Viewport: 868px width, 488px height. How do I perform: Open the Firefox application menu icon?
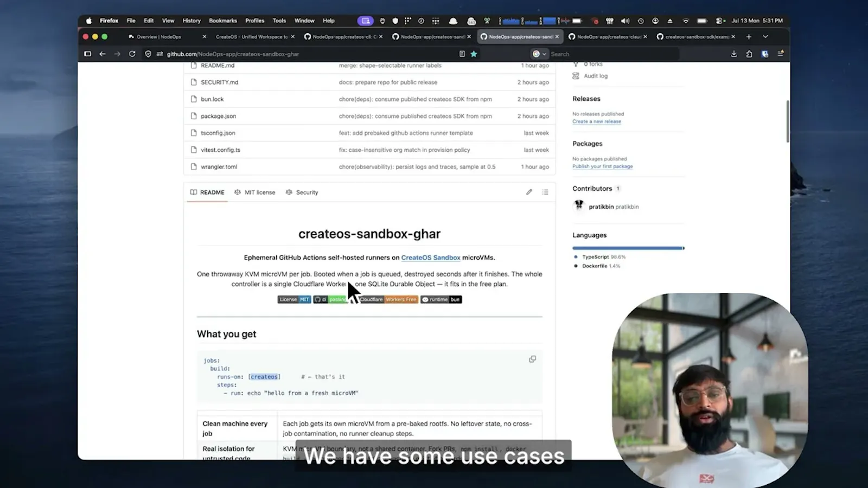tap(781, 54)
